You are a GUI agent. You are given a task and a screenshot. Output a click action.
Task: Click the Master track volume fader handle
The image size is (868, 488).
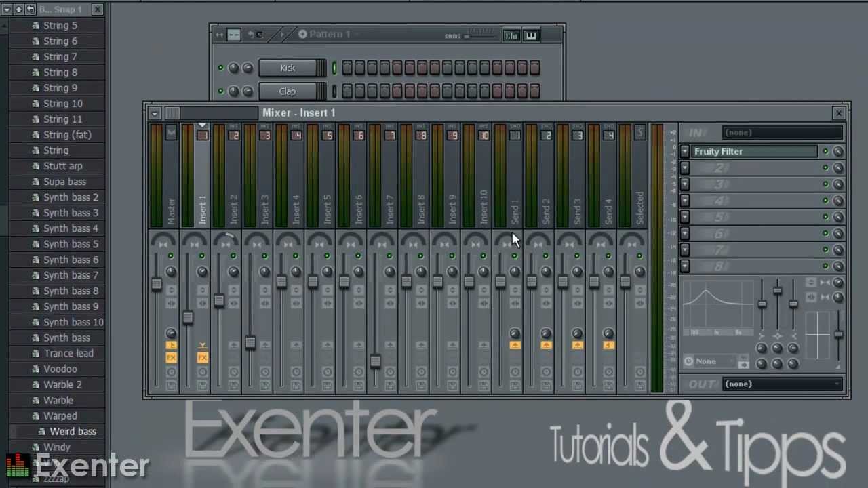156,284
